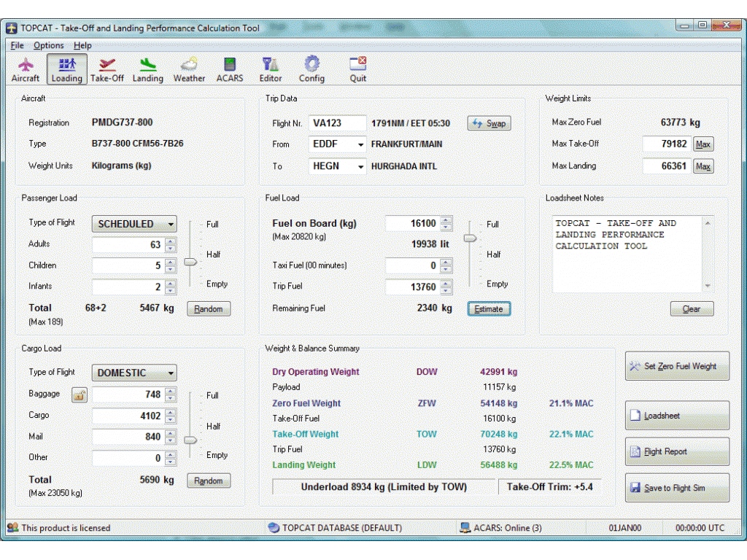The height and width of the screenshot is (560, 747).
Task: Click the notes scrollbar down arrow
Action: [708, 286]
